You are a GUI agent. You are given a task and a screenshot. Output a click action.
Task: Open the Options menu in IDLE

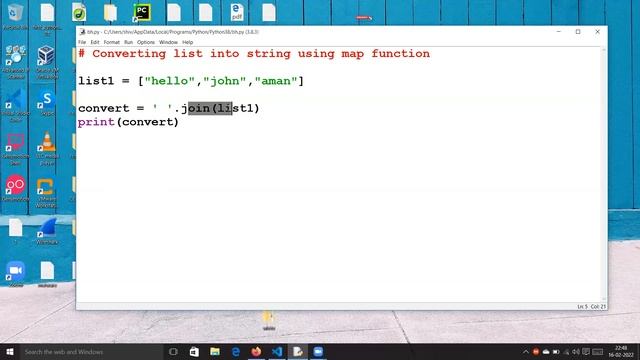[x=146, y=42]
